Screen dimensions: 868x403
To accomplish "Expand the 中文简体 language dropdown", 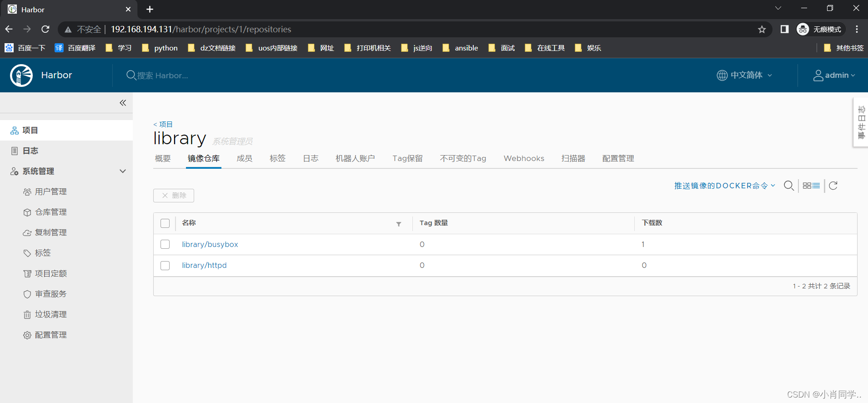I will tap(744, 75).
